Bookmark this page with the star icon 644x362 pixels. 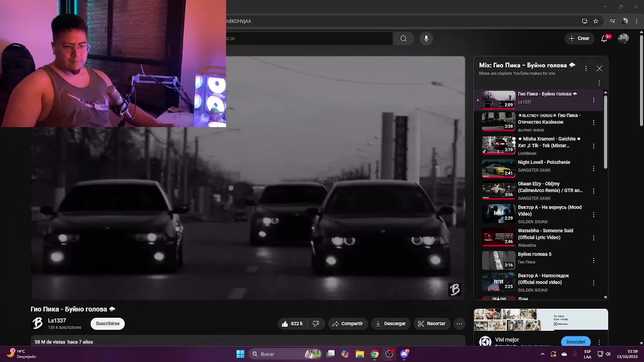tap(596, 21)
